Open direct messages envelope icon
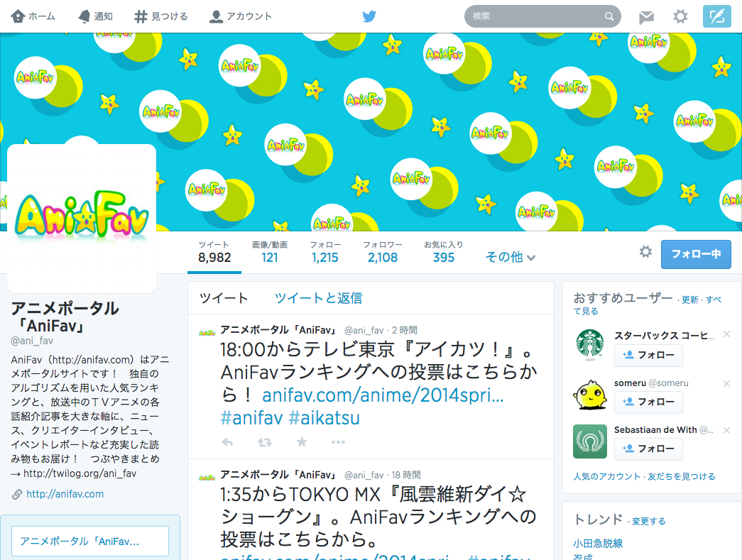Image resolution: width=742 pixels, height=560 pixels. [x=646, y=18]
